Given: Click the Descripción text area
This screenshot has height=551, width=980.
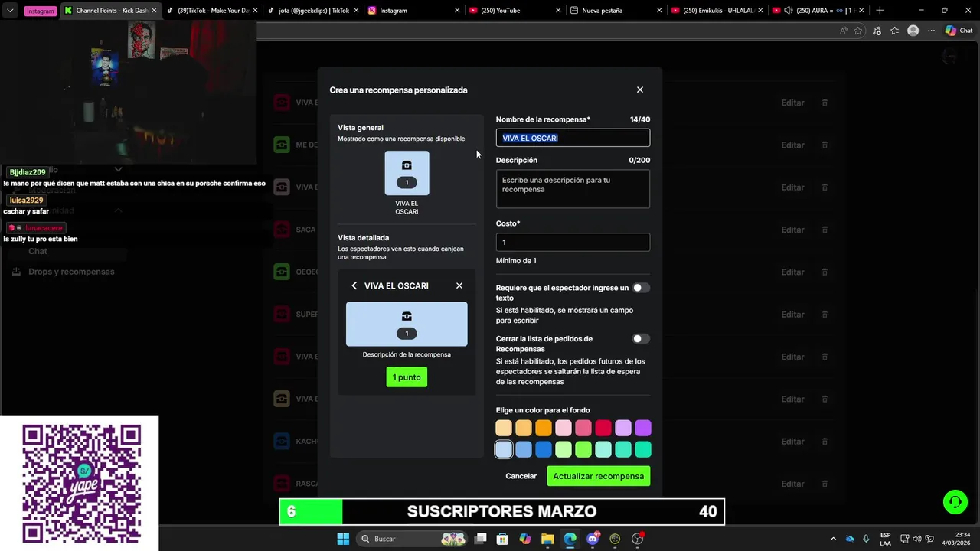Looking at the screenshot, I should pos(573,189).
